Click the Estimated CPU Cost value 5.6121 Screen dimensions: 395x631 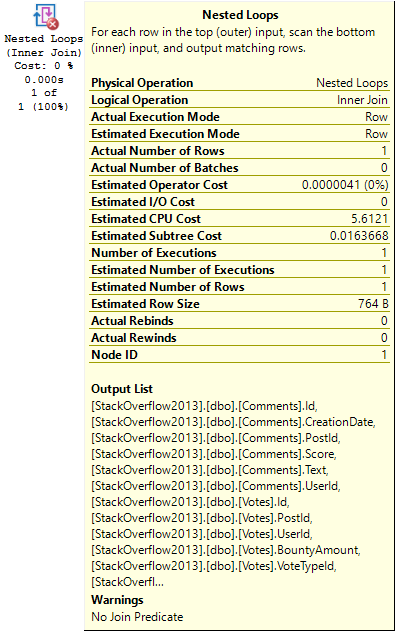[x=369, y=219]
